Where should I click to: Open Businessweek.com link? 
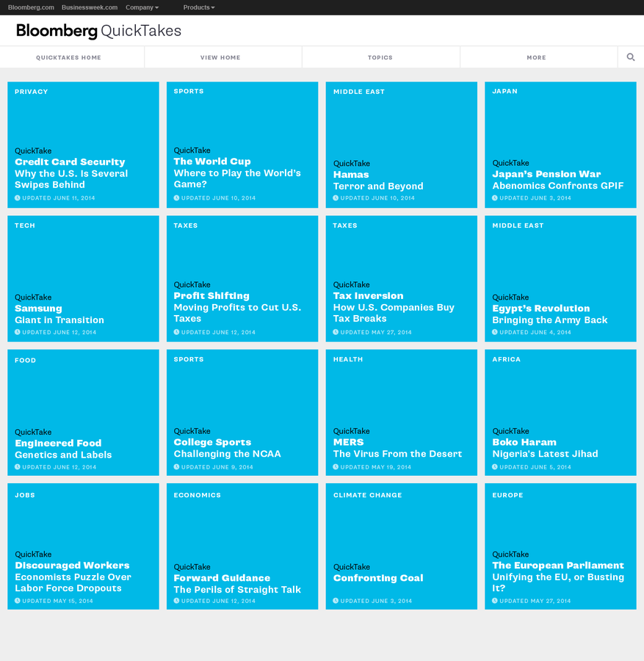coord(90,7)
